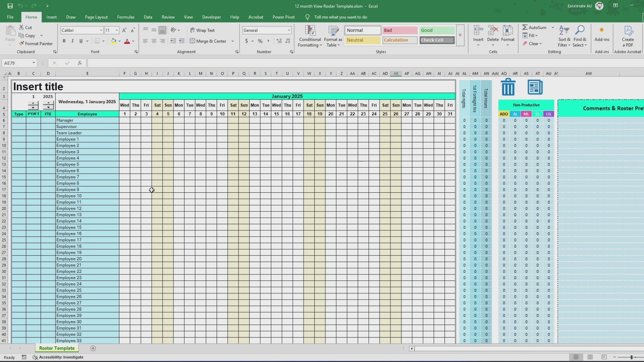This screenshot has width=644, height=362.
Task: Expand the General number format dropdown
Action: click(x=288, y=30)
